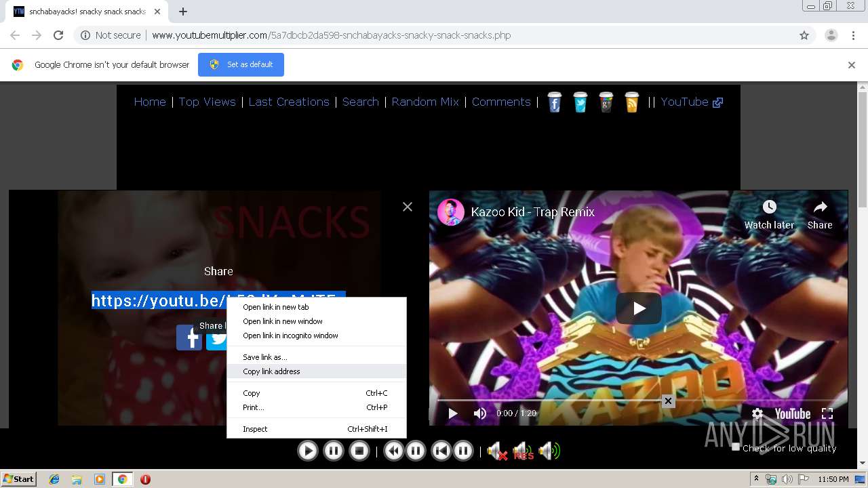
Task: Open the Search link in site navigation
Action: coord(360,102)
